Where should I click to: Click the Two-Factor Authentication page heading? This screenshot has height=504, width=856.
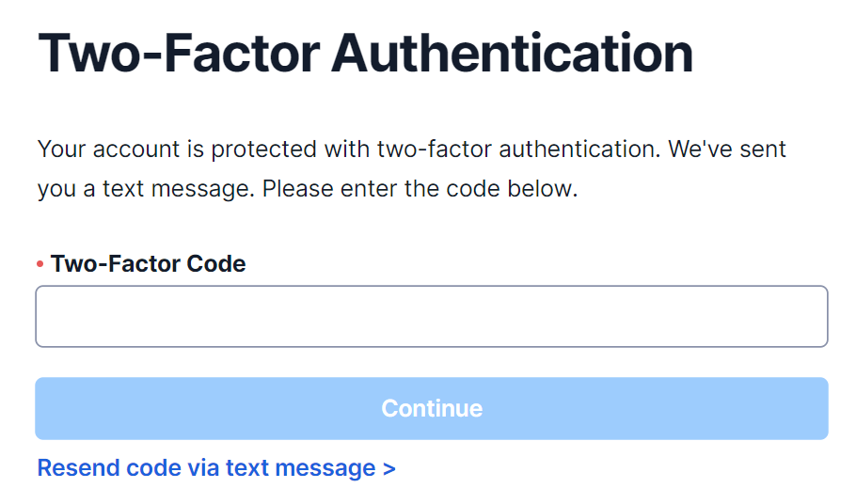[x=365, y=54]
